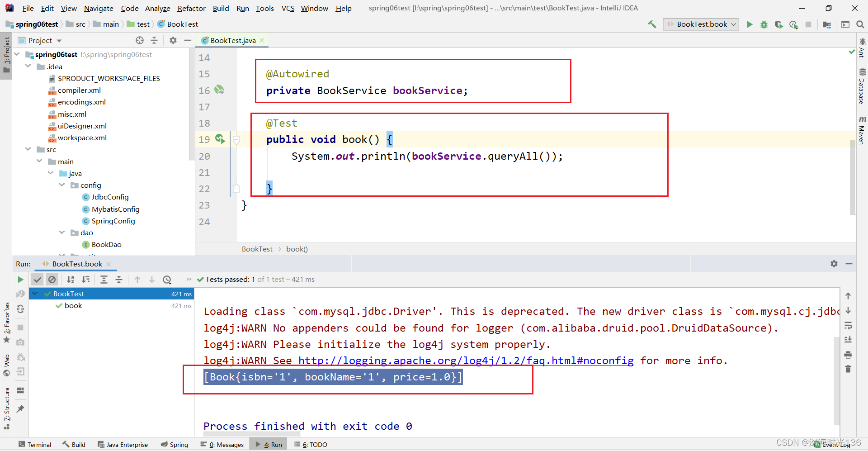This screenshot has height=451, width=868.
Task: Open the BookTest.book run configuration dropdown
Action: (701, 24)
